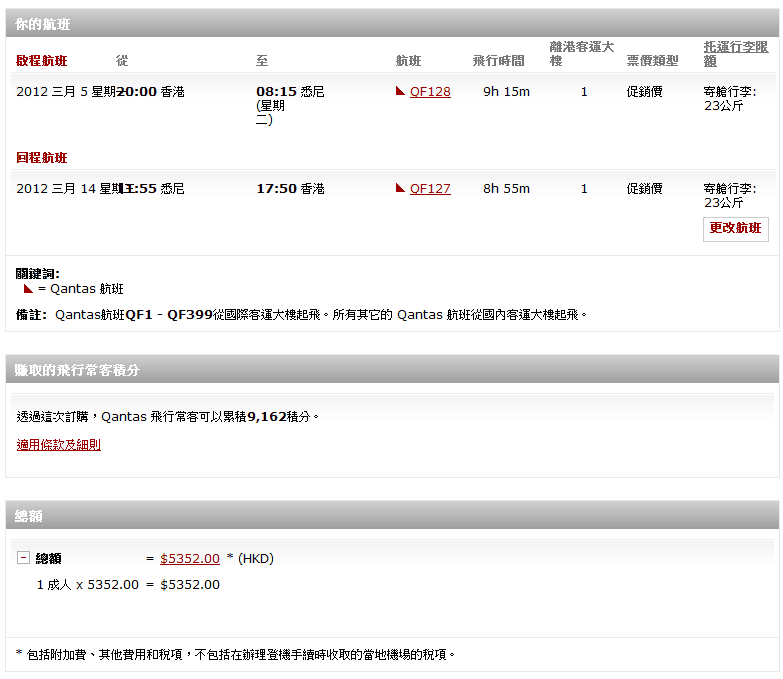The height and width of the screenshot is (679, 783).
Task: Click the Qantas triangle icon beside QF127
Action: pyautogui.click(x=400, y=188)
